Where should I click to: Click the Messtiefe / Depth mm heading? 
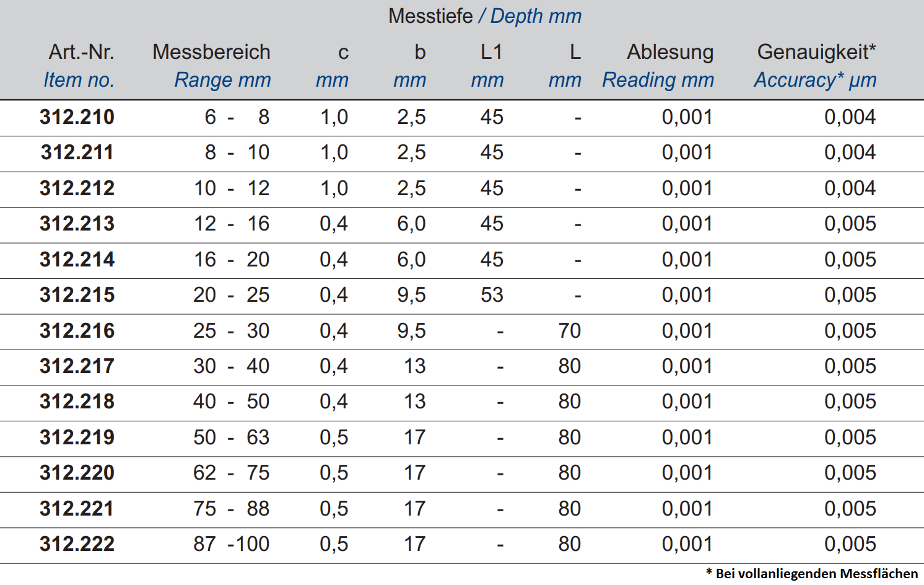[484, 16]
